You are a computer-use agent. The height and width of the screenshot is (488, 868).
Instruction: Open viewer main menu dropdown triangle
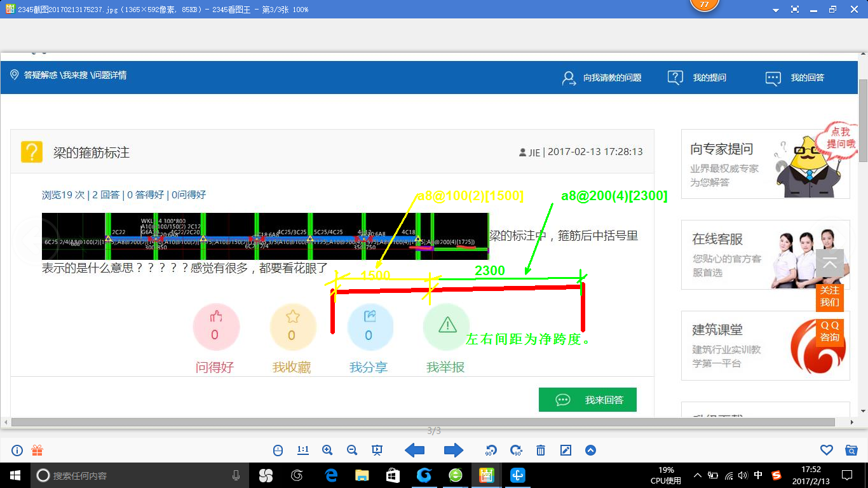click(x=776, y=10)
